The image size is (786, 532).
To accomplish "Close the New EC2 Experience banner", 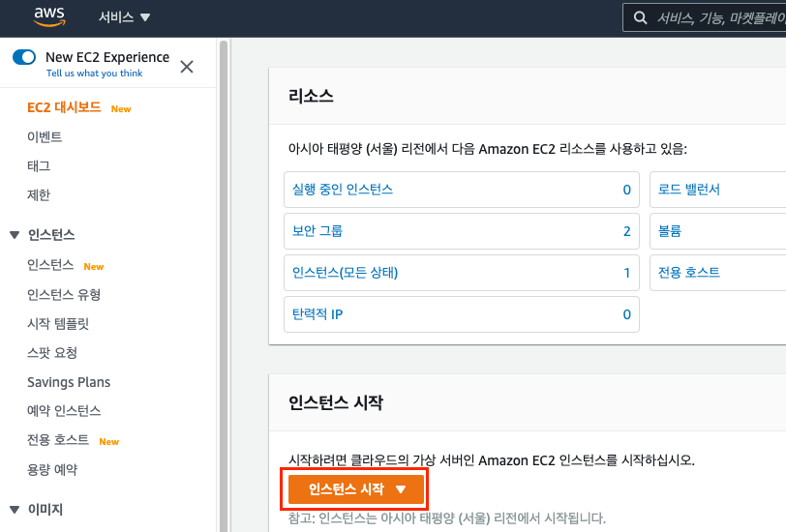I will pyautogui.click(x=187, y=67).
